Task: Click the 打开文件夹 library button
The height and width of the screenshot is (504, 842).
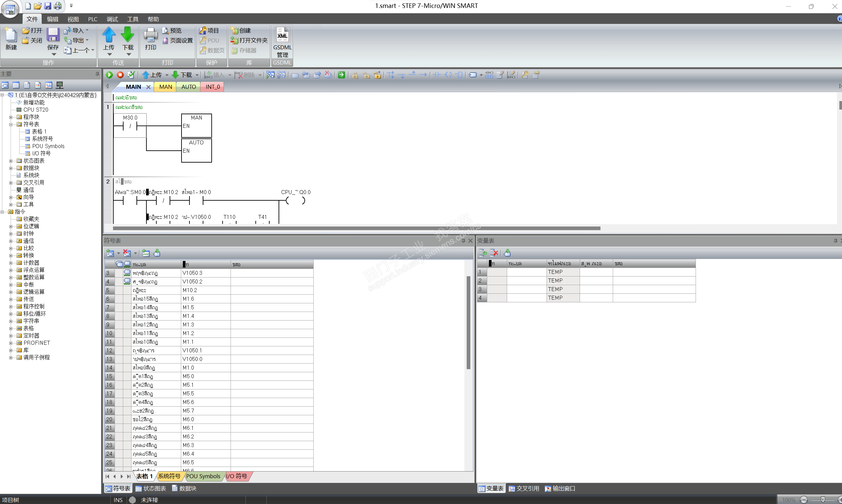Action: point(249,40)
